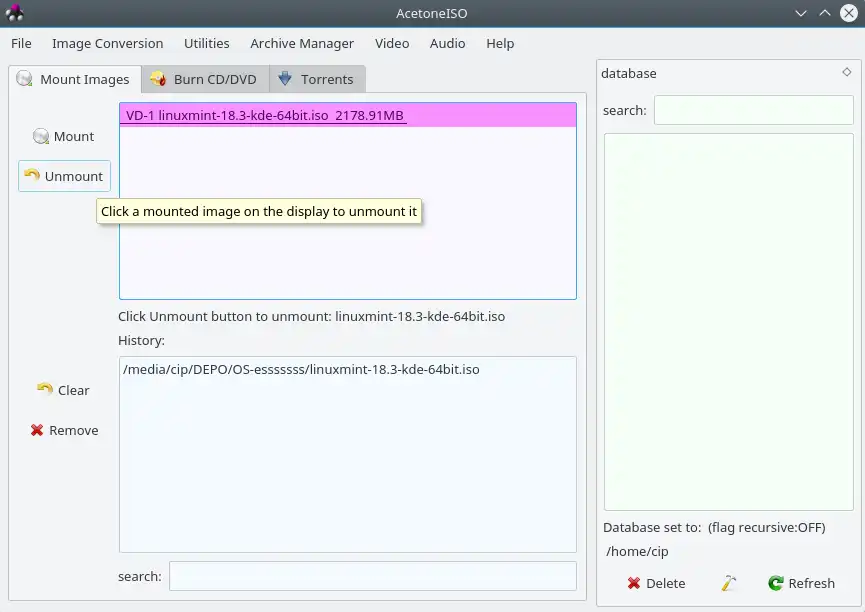Click the green Refresh arrow icon
The image size is (865, 612).
776,583
